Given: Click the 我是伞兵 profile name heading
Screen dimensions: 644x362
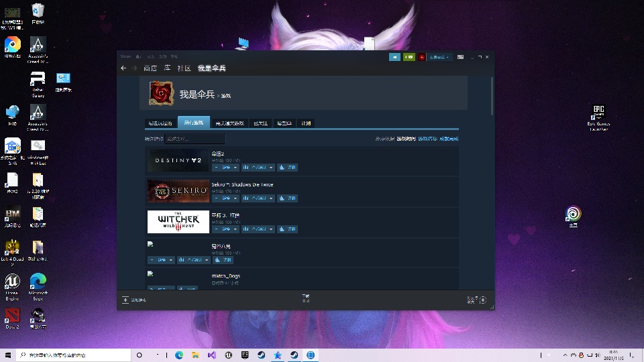Looking at the screenshot, I should (x=197, y=95).
